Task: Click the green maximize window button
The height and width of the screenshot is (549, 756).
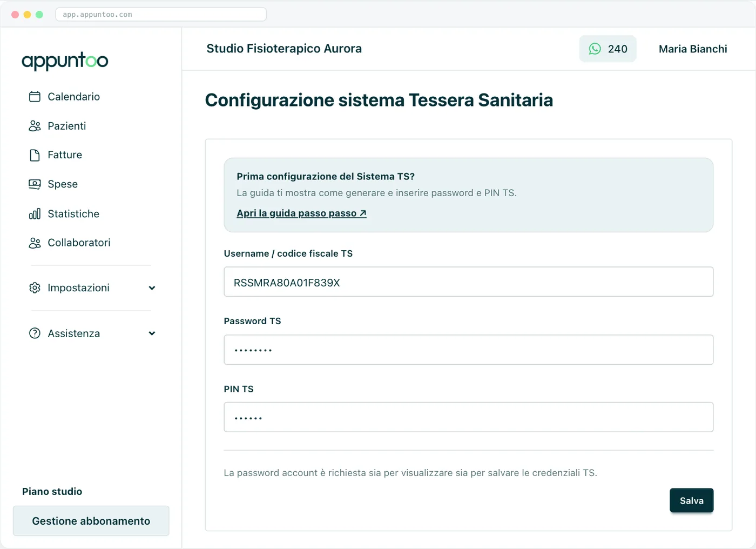Action: tap(39, 15)
